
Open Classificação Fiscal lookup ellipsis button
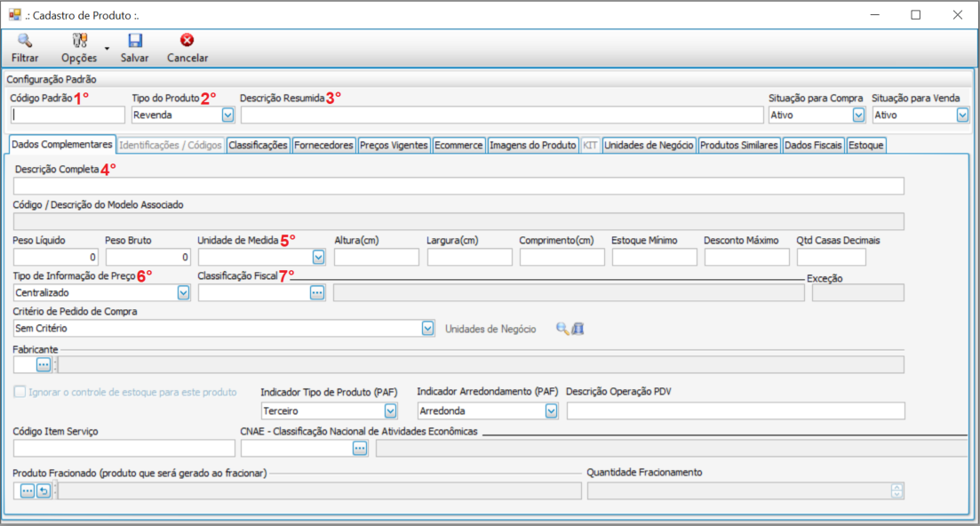[x=317, y=292]
